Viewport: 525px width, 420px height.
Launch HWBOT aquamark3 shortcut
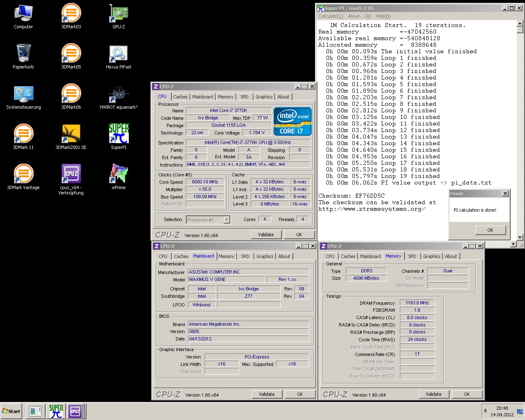[119, 96]
